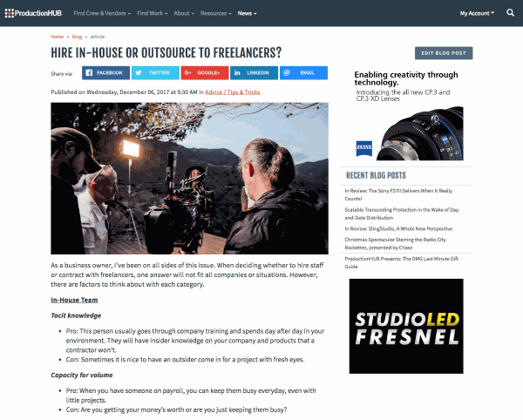Click the 'Recent Blog Posts' sidebar heading
This screenshot has height=420, width=523.
pos(376,175)
